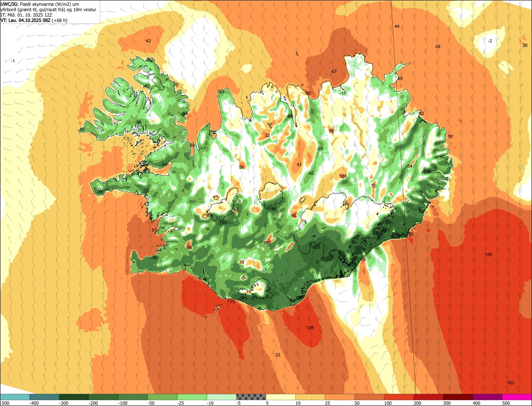Click the 25 to 50 orange legend swatch
This screenshot has height=406, width=532.
[340, 397]
